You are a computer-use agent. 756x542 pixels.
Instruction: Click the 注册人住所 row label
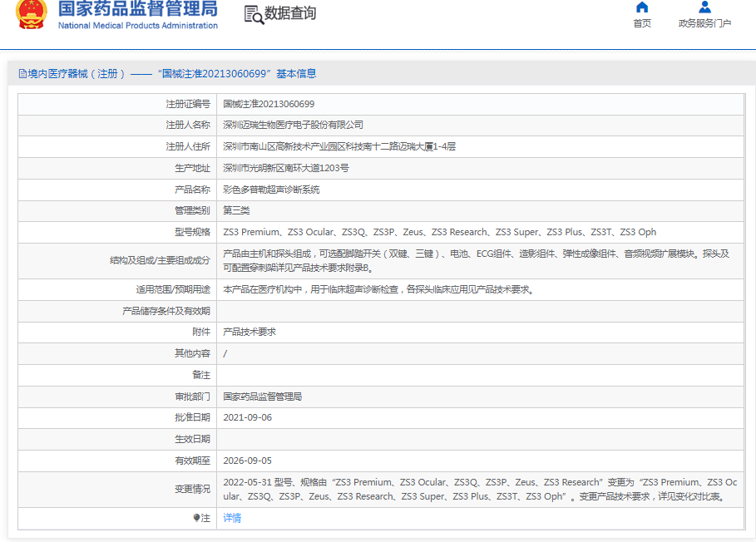point(188,146)
